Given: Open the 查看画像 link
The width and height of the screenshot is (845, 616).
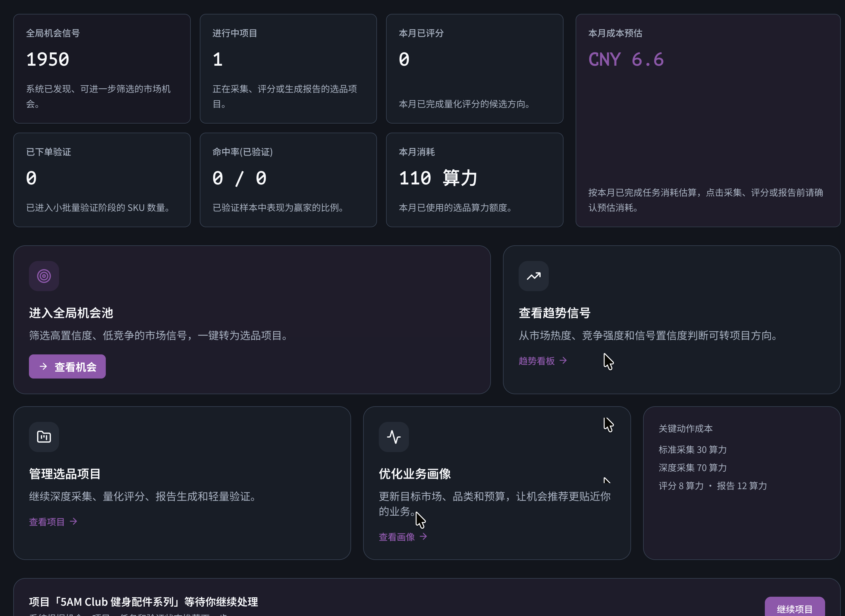Looking at the screenshot, I should point(403,537).
